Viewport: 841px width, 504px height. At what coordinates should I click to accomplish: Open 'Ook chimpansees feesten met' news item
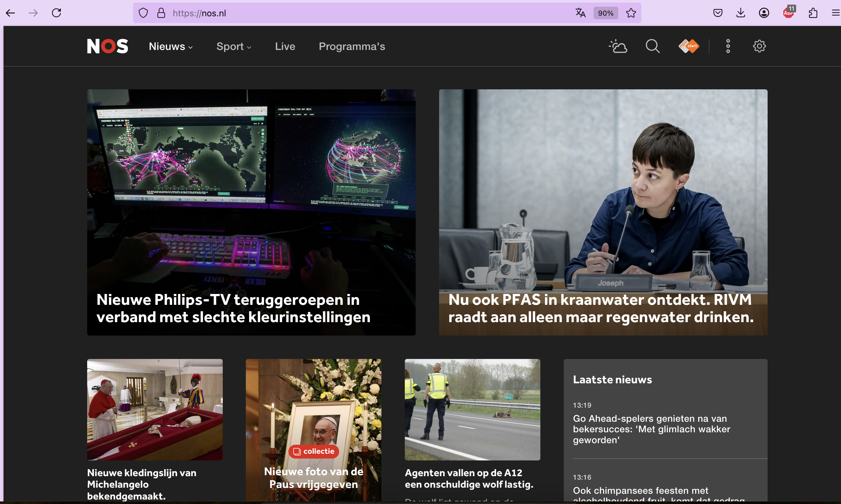[x=658, y=494]
